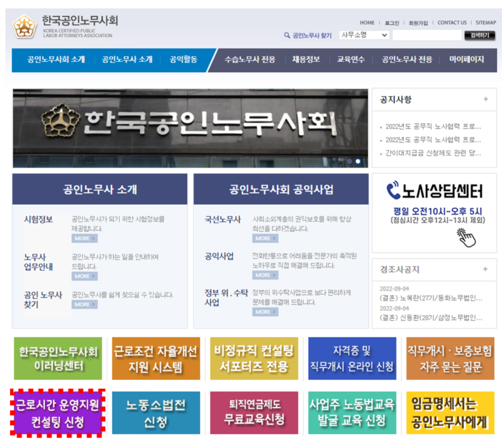Click the association logo emblem at top left
Viewport: 504px width, 446px height.
pyautogui.click(x=24, y=27)
